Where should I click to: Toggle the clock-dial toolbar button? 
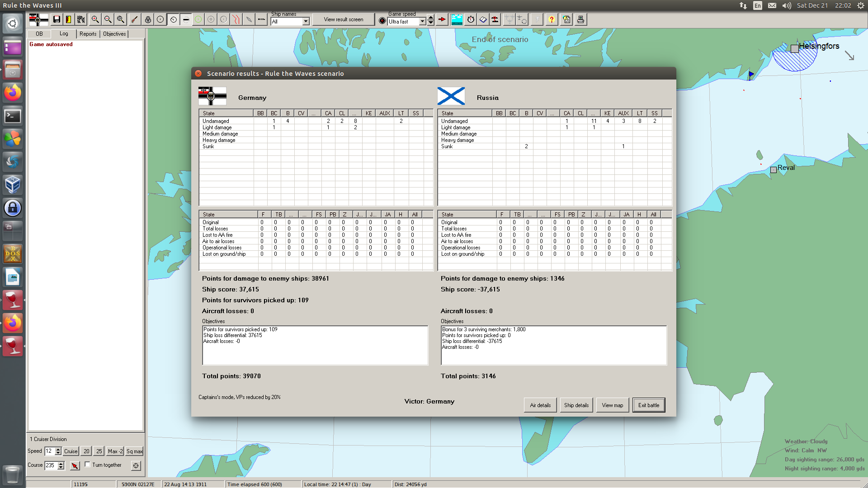(x=173, y=19)
